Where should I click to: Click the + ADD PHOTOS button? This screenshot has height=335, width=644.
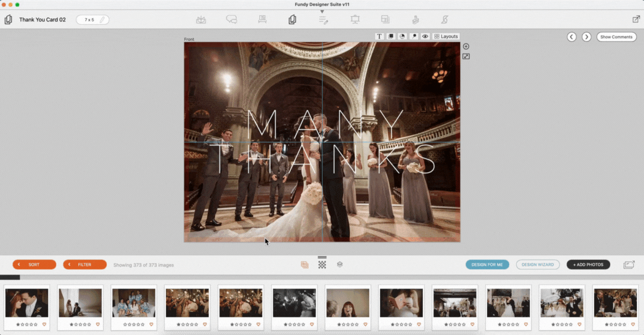[x=588, y=265]
